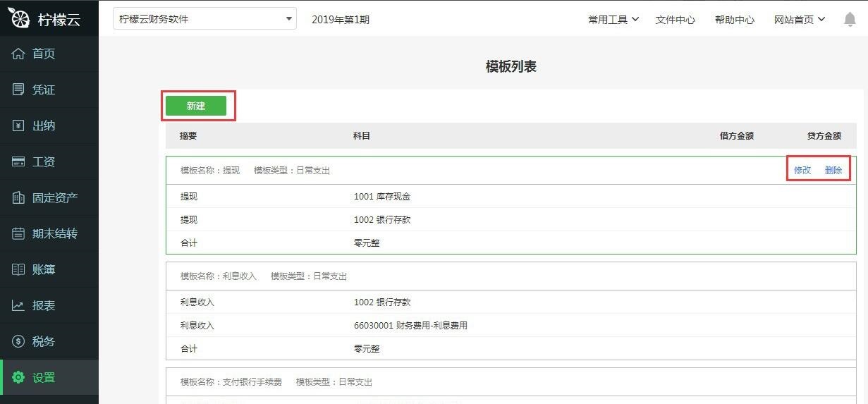Viewport: 868px width, 404px height.
Task: Open the 文件中心 link
Action: click(676, 20)
